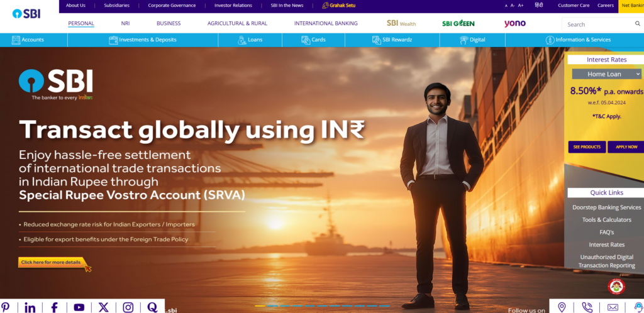644x313 pixels.
Task: Reset font size with the plain A button
Action: click(x=506, y=6)
